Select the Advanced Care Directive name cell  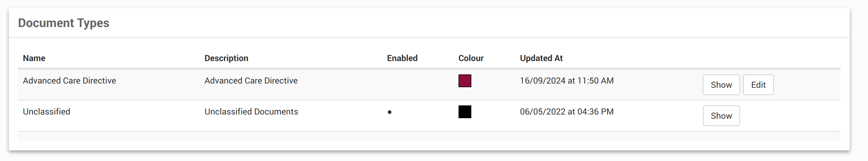(x=69, y=81)
